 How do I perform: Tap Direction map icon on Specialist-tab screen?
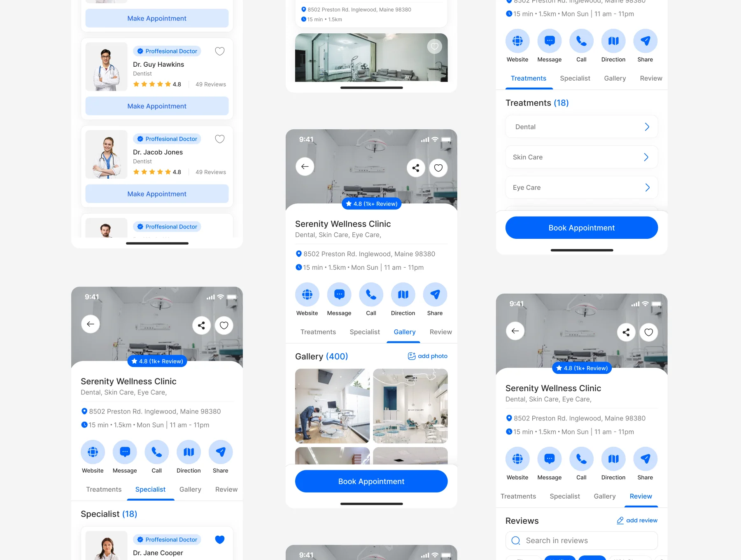pyautogui.click(x=189, y=452)
